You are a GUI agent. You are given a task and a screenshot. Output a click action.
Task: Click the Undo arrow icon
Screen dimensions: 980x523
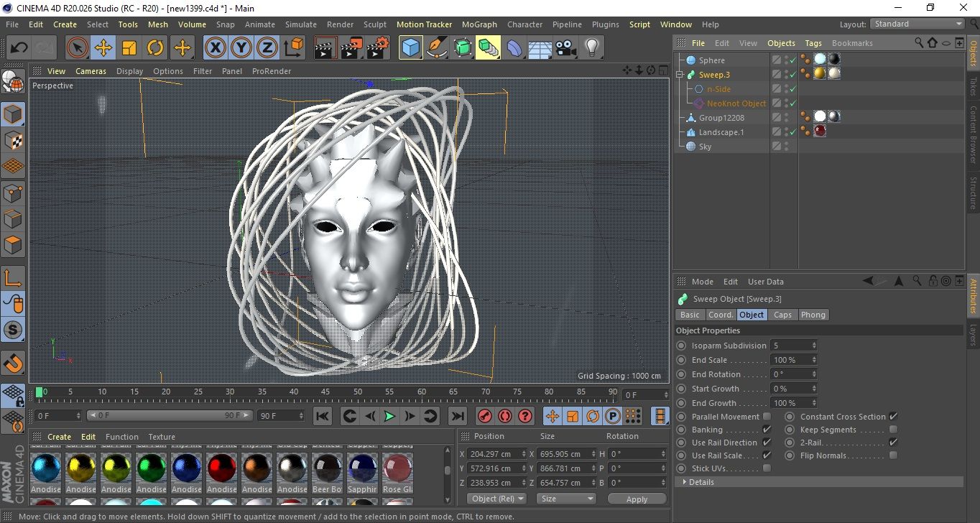19,48
